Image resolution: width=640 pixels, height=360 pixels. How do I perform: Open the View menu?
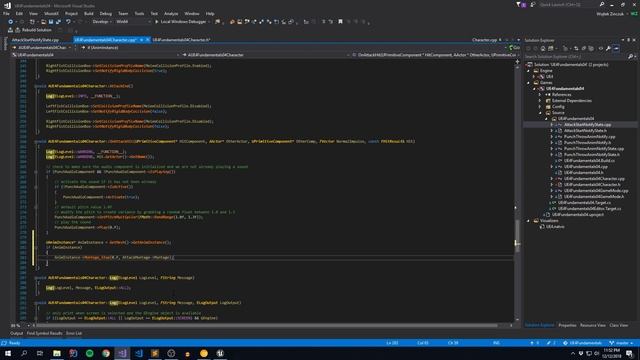33,13
